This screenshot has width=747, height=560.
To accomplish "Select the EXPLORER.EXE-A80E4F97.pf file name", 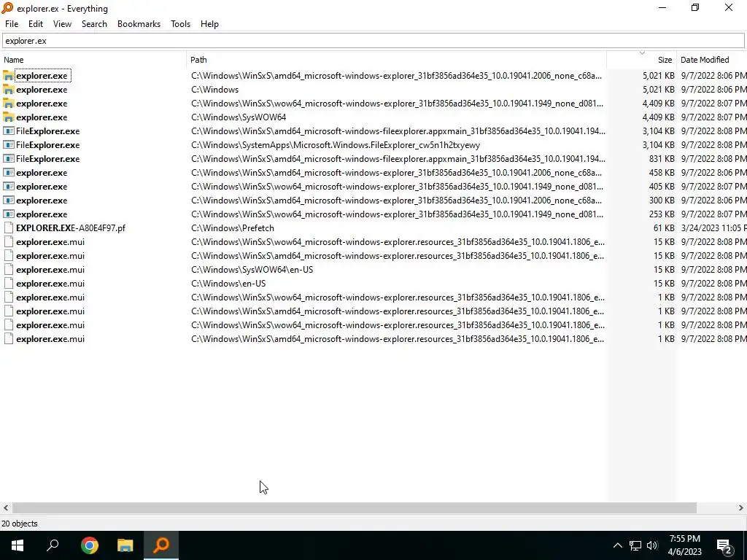I will coord(71,227).
